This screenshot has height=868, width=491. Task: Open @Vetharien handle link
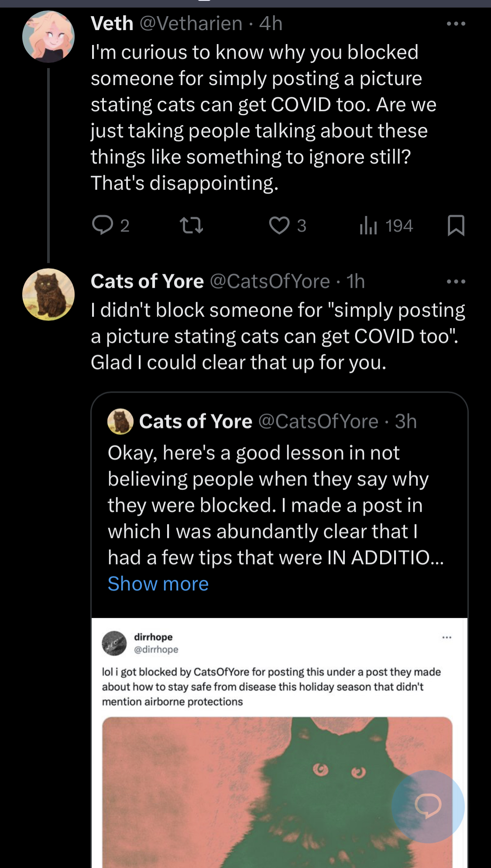191,24
